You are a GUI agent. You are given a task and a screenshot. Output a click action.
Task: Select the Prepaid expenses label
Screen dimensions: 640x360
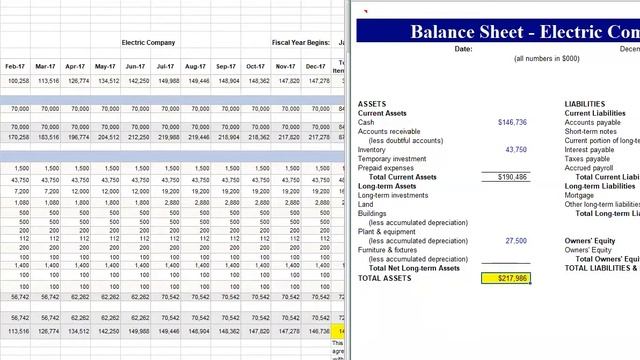[x=386, y=168]
